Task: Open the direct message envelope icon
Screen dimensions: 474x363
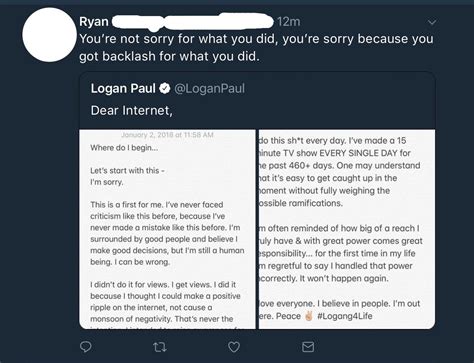Action: point(308,347)
